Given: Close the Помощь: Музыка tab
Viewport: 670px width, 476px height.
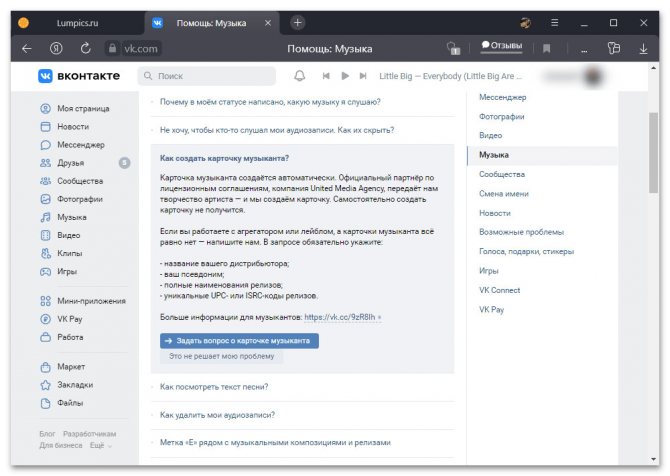Looking at the screenshot, I should [268, 23].
